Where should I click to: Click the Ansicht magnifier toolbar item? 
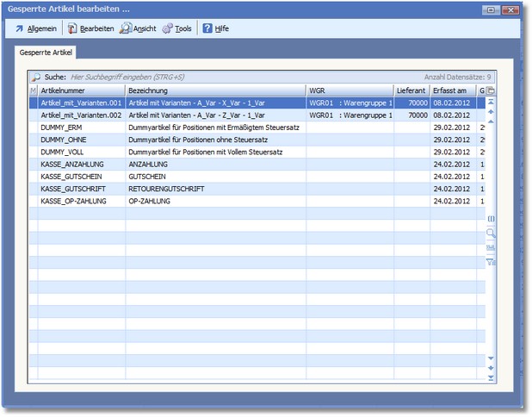pos(137,28)
